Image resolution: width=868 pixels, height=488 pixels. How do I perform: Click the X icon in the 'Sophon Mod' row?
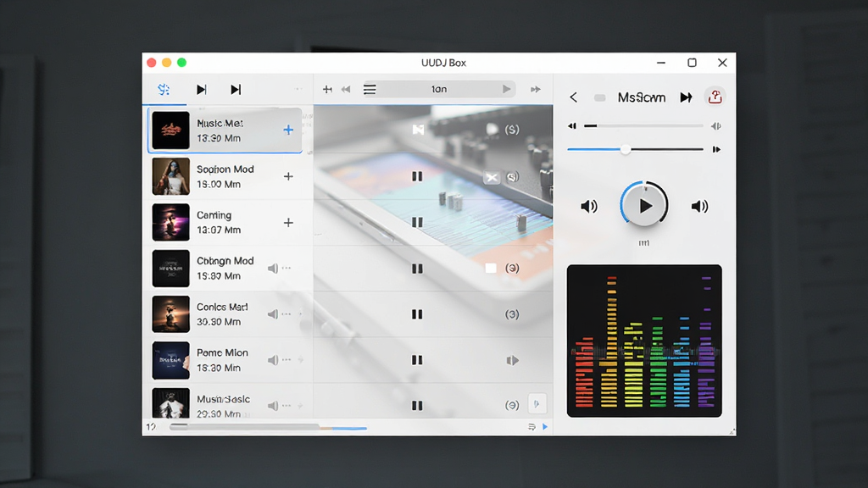(492, 177)
